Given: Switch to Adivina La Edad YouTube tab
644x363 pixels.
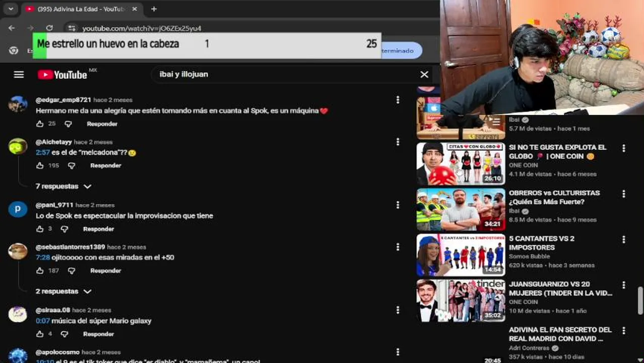Looking at the screenshot, I should [x=81, y=9].
